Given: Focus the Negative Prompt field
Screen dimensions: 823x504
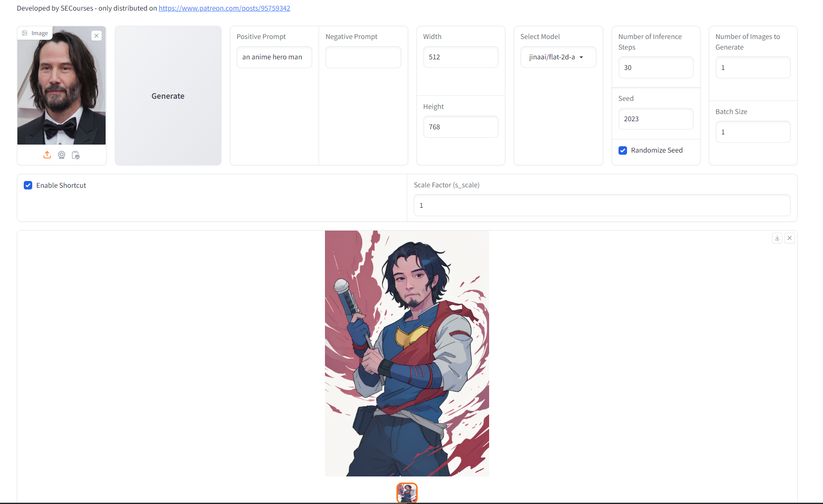Looking at the screenshot, I should click(x=363, y=57).
